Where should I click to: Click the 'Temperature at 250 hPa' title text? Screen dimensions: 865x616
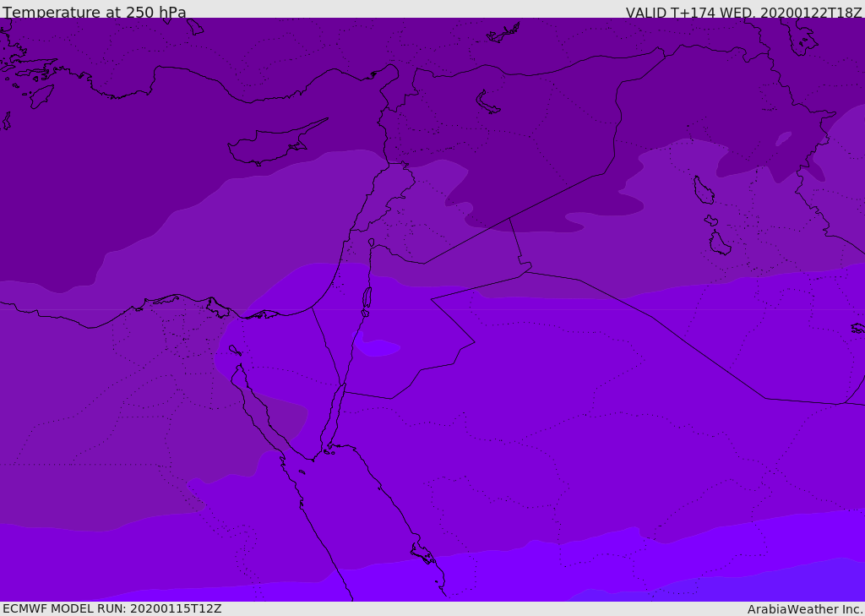(95, 12)
